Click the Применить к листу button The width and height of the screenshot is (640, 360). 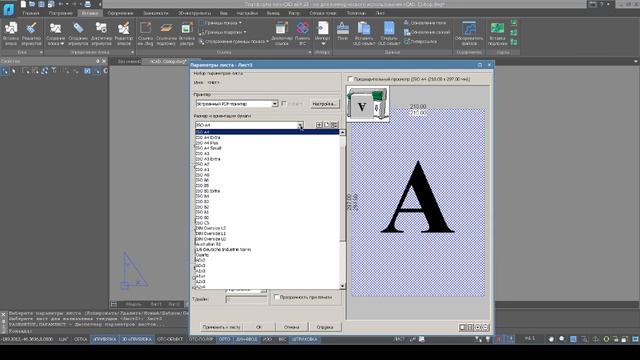221,327
